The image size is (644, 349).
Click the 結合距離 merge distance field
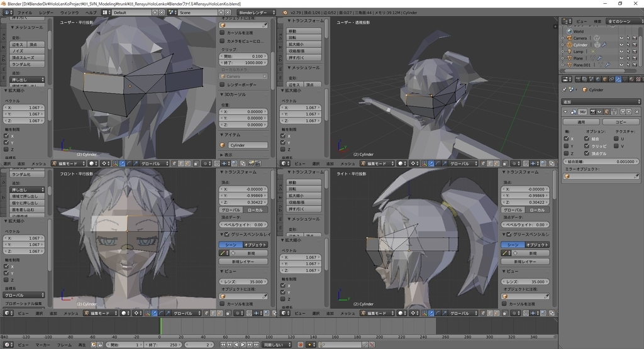point(601,162)
